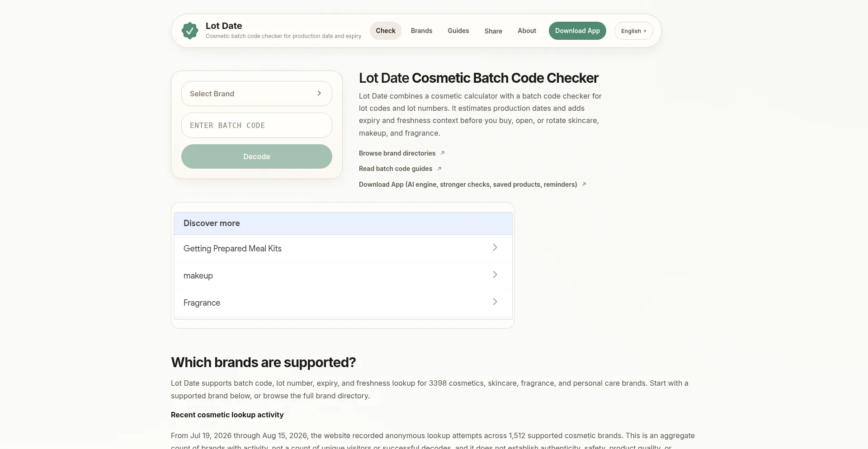Click chevron on Getting Prepared Meal Kits row
868x449 pixels.
(x=495, y=247)
